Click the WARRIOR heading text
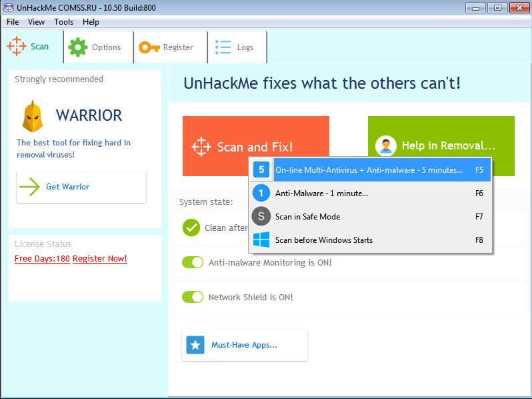532x399 pixels. point(89,115)
